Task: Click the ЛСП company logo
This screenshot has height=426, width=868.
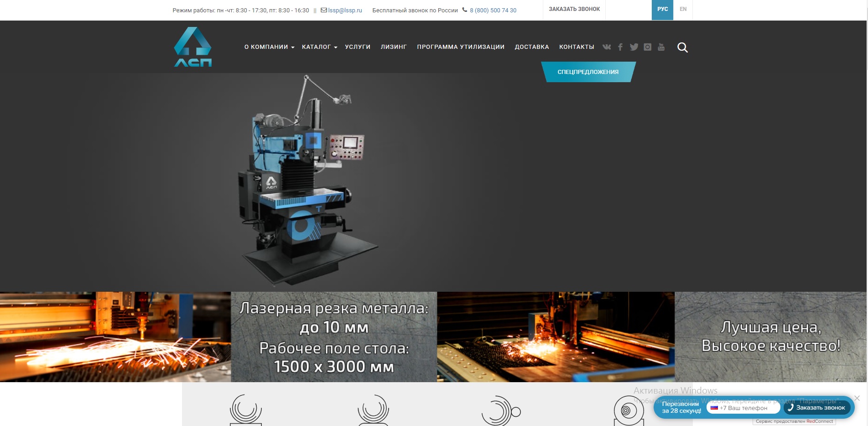Action: [x=192, y=47]
